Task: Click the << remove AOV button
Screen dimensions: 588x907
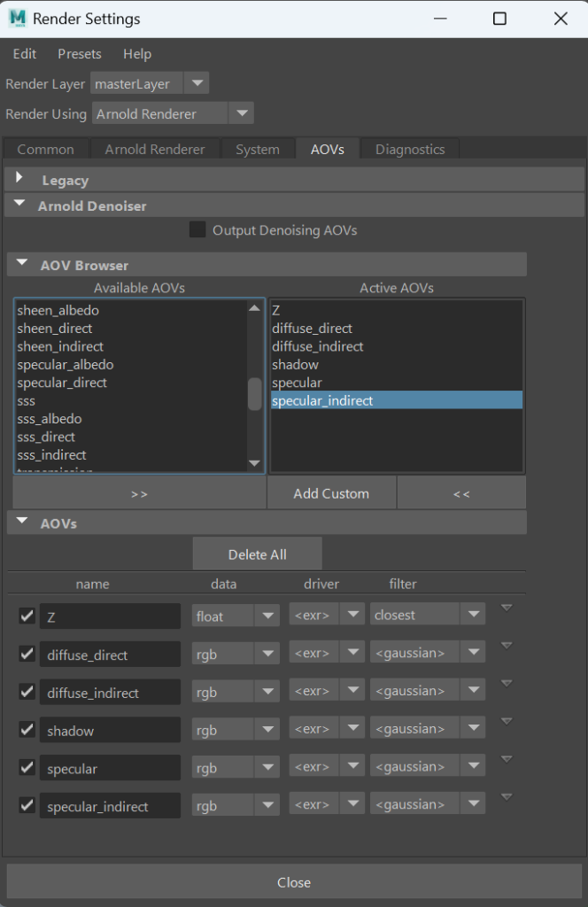Action: [461, 493]
